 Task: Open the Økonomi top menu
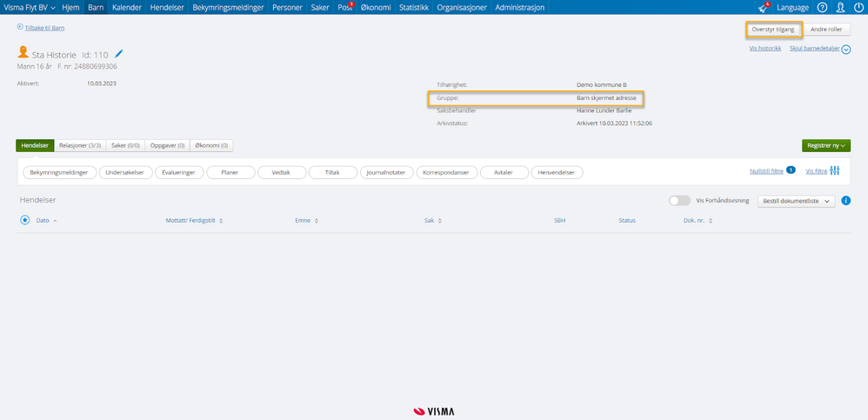click(x=376, y=8)
